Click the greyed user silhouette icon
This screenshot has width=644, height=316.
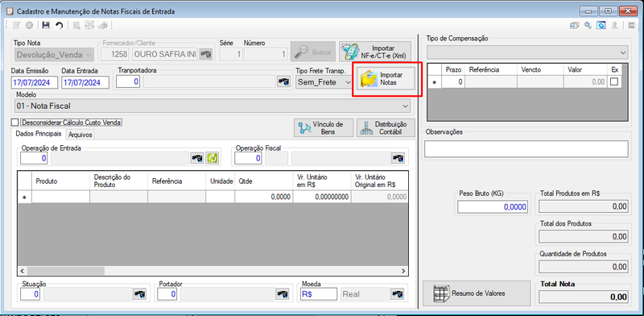pyautogui.click(x=615, y=26)
